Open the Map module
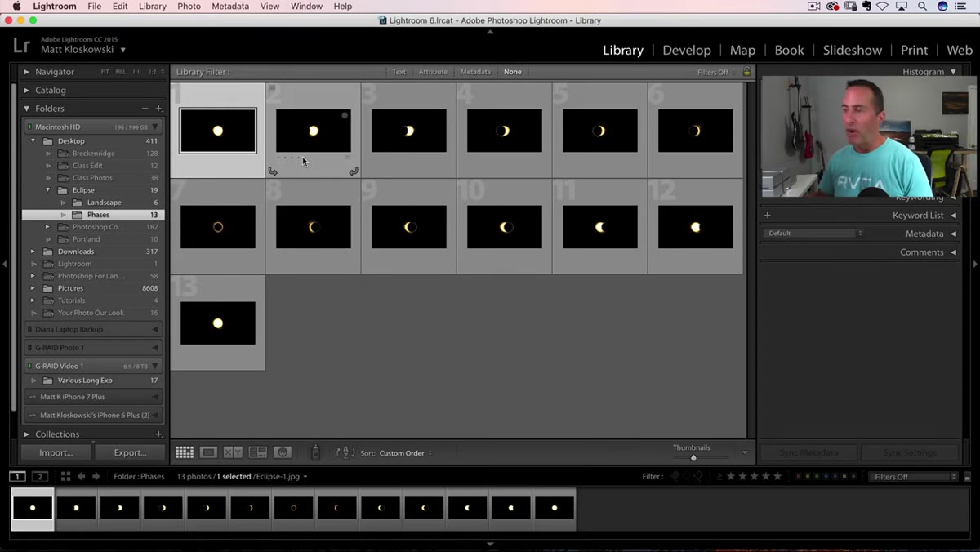Image resolution: width=980 pixels, height=552 pixels. coord(742,50)
